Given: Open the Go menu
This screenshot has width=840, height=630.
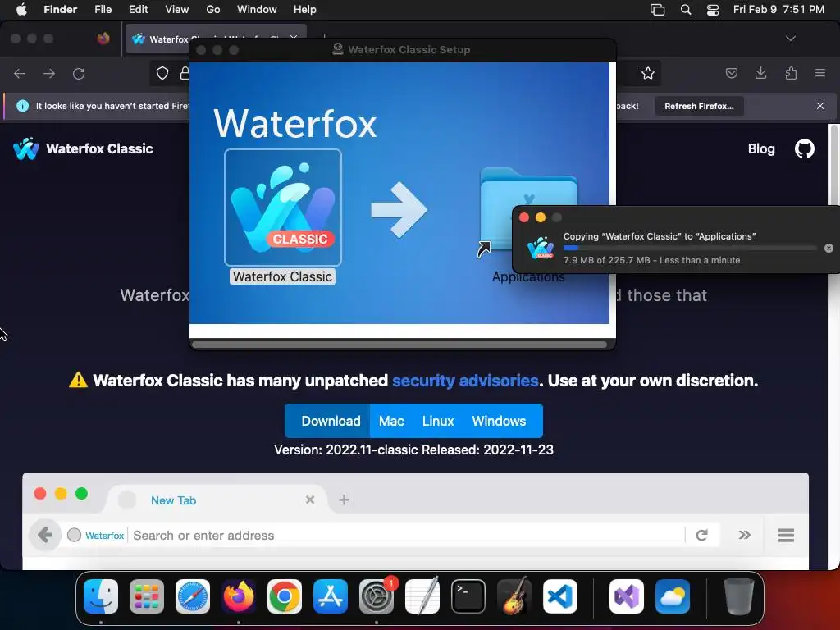Looking at the screenshot, I should pos(213,10).
